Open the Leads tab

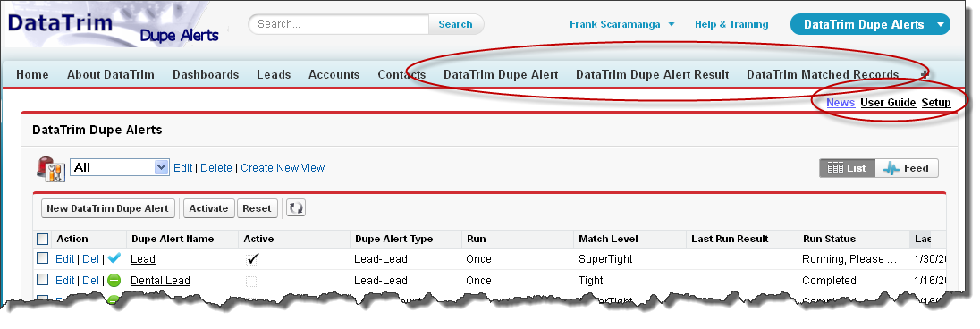coord(274,74)
